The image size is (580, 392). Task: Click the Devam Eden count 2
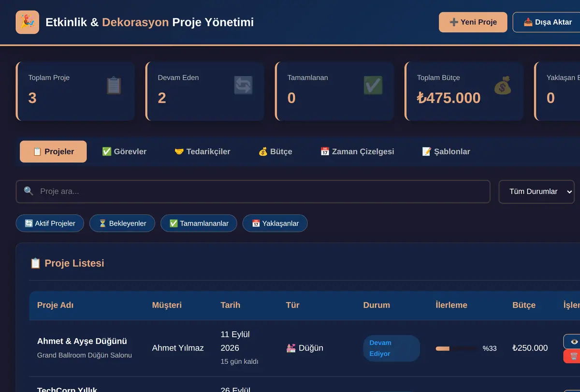pos(162,98)
